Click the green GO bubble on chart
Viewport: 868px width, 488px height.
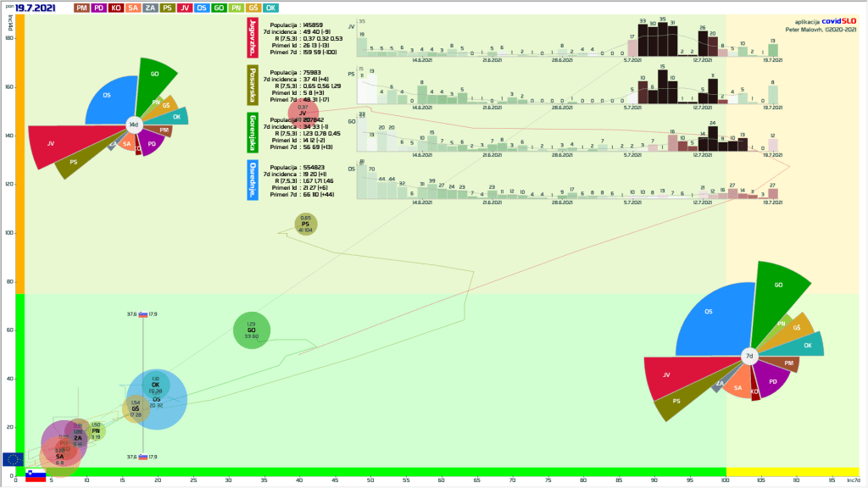pyautogui.click(x=251, y=330)
